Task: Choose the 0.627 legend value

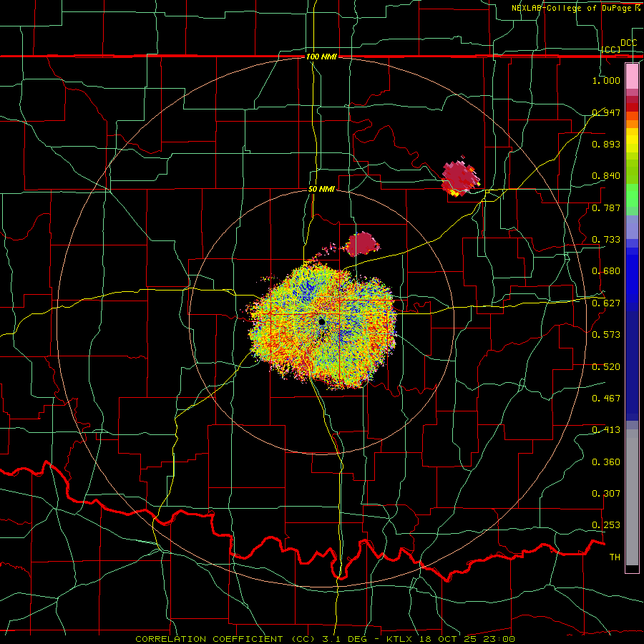Action: [x=606, y=303]
